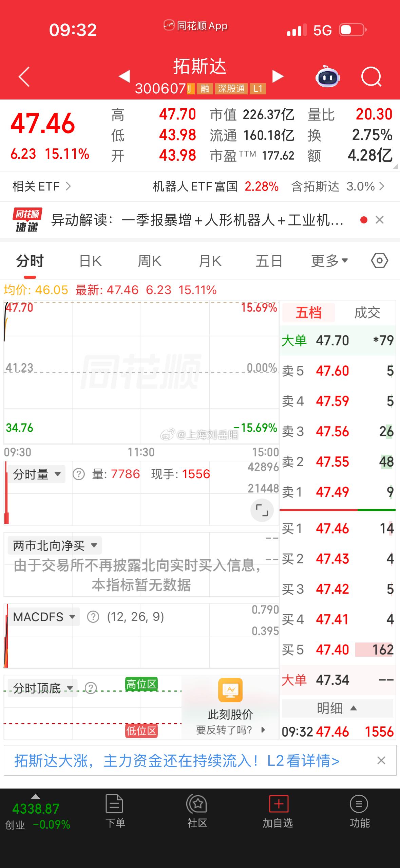Select 卖2 price 47.55 row

338,462
